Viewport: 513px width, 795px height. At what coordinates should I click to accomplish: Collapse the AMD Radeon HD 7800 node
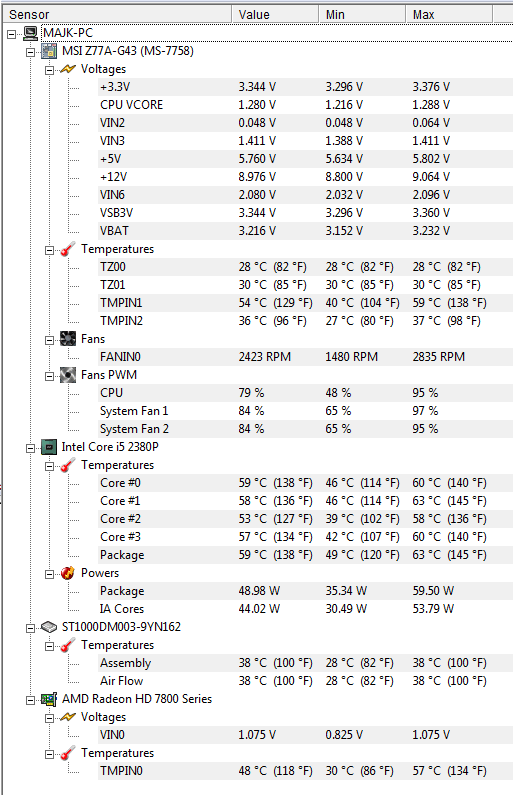(x=30, y=700)
